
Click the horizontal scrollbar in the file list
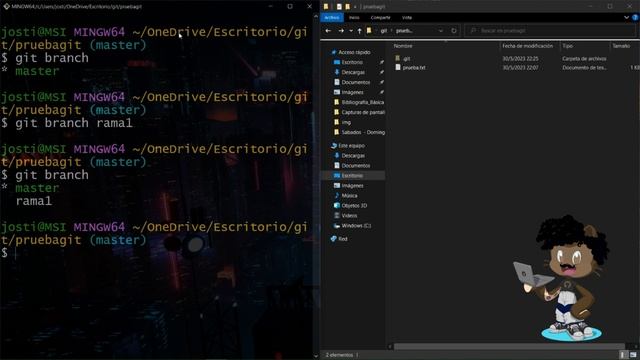tap(509, 347)
